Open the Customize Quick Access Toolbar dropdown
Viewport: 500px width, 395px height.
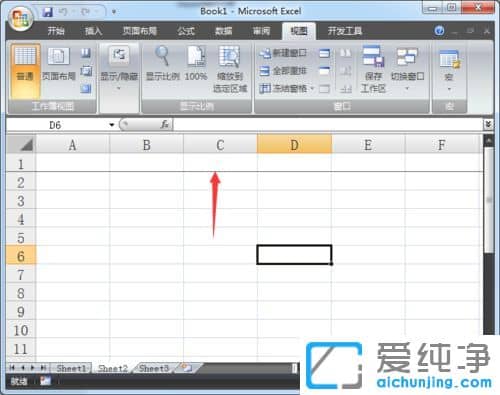(114, 12)
